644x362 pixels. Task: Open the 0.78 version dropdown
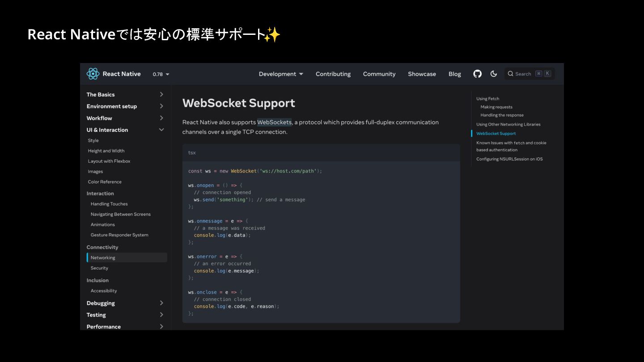click(x=161, y=74)
